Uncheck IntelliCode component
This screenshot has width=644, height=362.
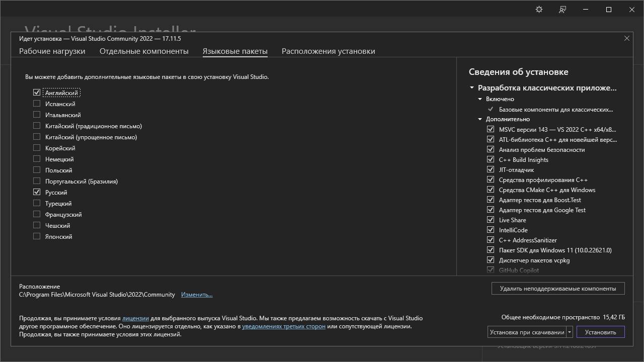click(x=491, y=230)
